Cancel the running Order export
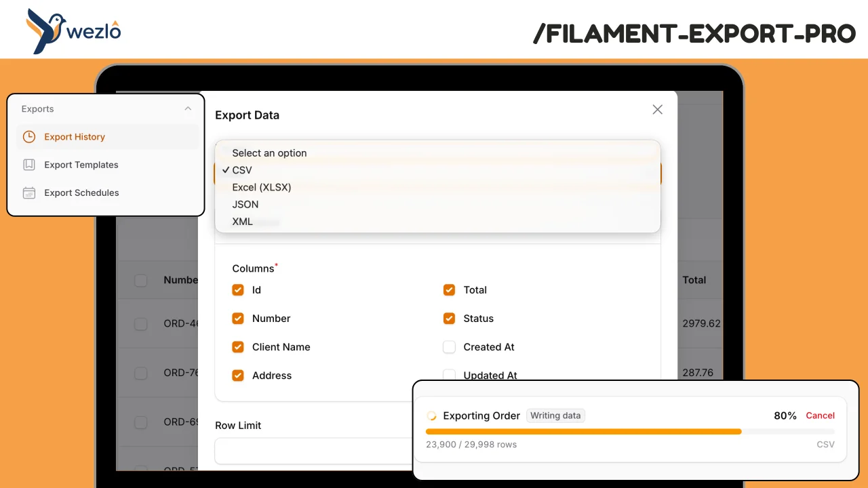The height and width of the screenshot is (488, 868). coord(820,415)
